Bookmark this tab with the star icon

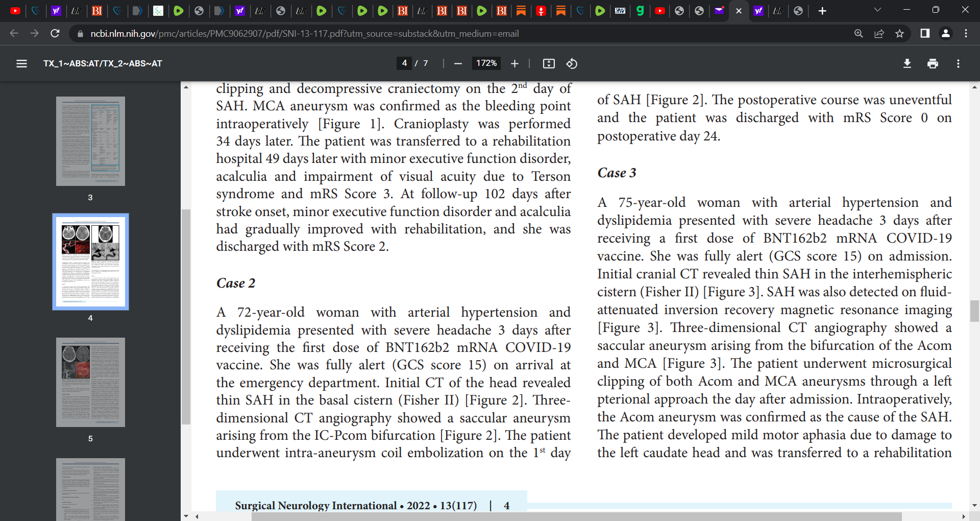(x=899, y=33)
